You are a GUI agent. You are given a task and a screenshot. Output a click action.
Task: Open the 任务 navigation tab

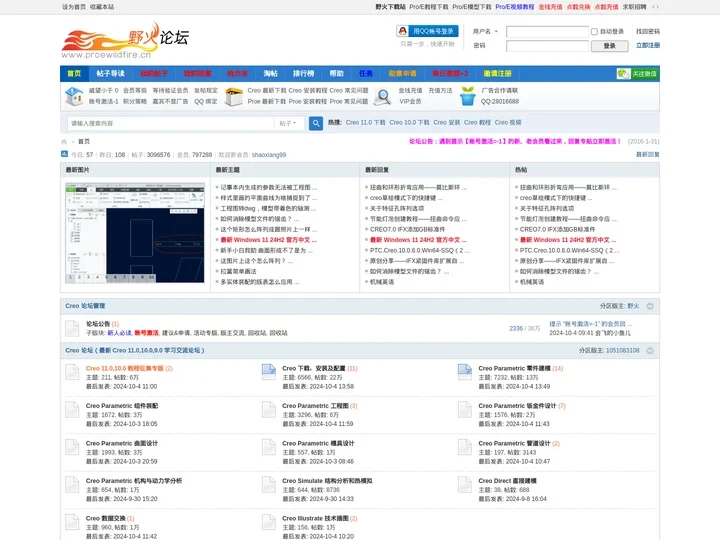tap(366, 73)
